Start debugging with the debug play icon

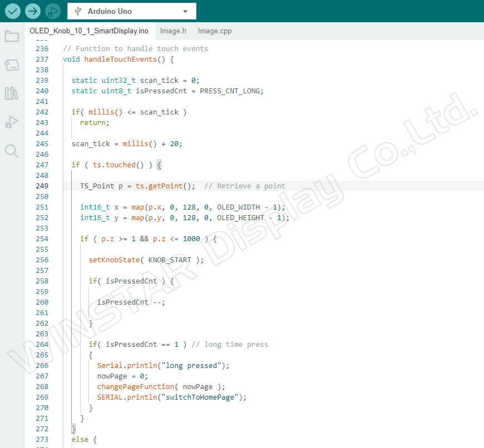point(53,11)
